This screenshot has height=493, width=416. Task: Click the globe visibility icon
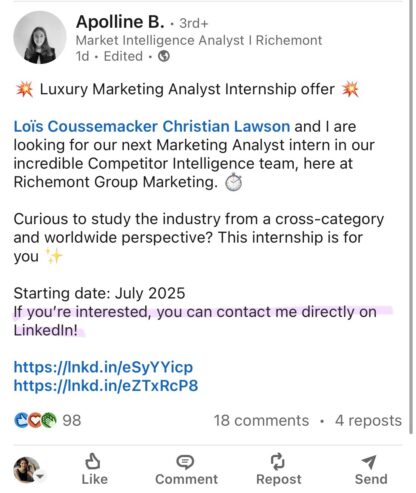(x=164, y=56)
